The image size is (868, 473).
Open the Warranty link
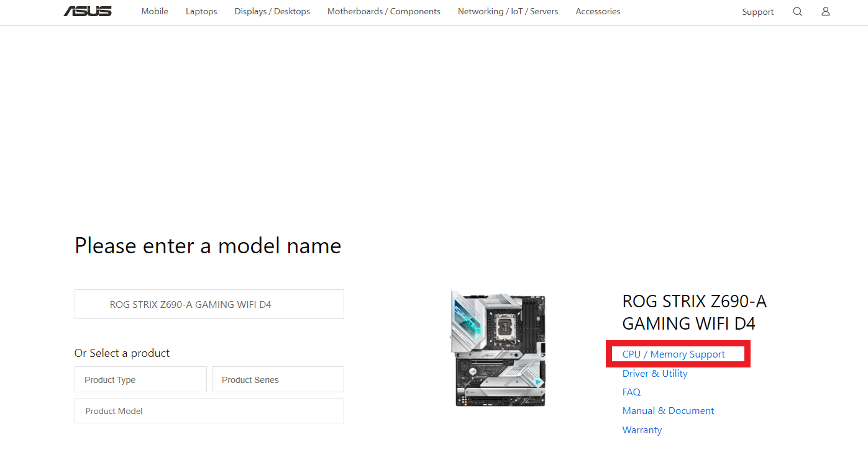pyautogui.click(x=642, y=430)
